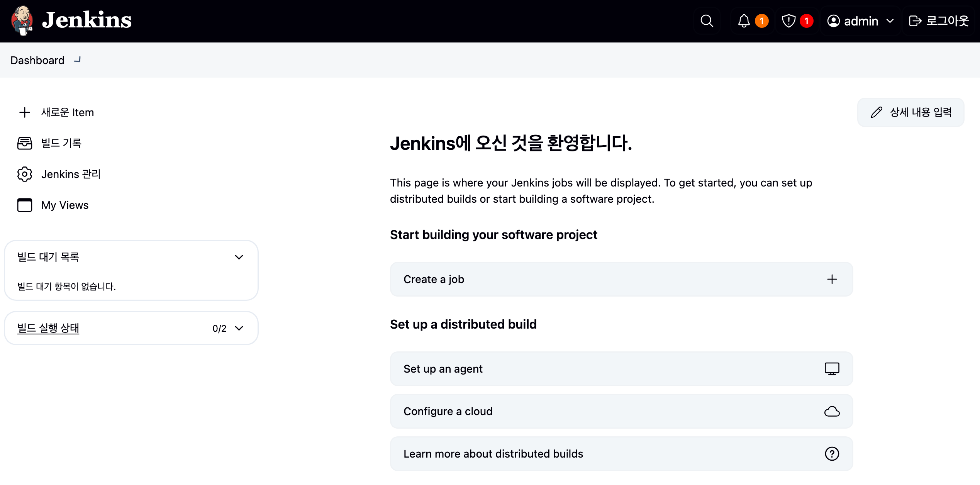Click the Jenkins butler logo
The image size is (980, 485).
tap(22, 20)
